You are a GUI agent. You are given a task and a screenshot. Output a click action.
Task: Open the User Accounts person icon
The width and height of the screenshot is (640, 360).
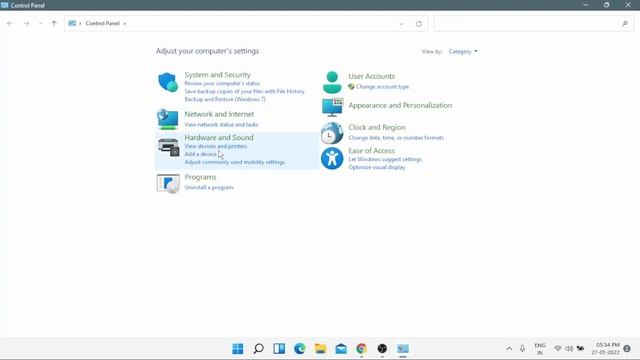[x=332, y=82]
